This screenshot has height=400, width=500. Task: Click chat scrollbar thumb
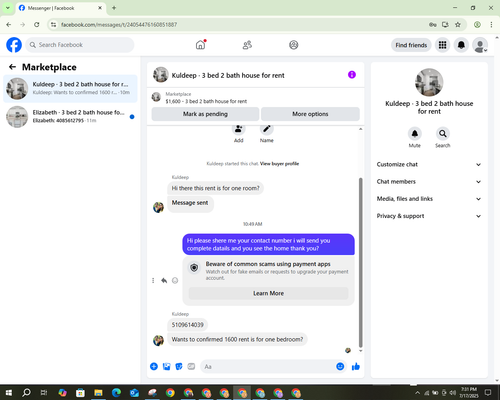360,263
